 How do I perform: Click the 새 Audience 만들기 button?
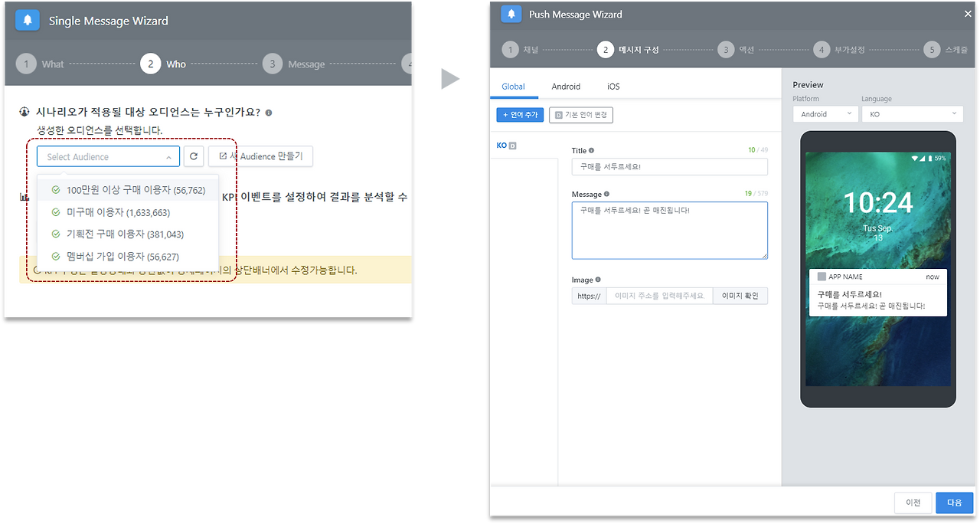pyautogui.click(x=260, y=156)
